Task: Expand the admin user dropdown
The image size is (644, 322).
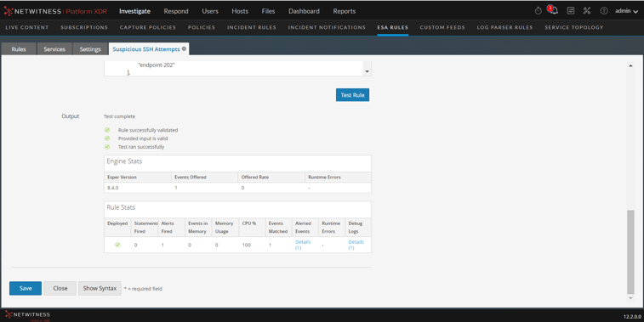Action: (x=626, y=11)
